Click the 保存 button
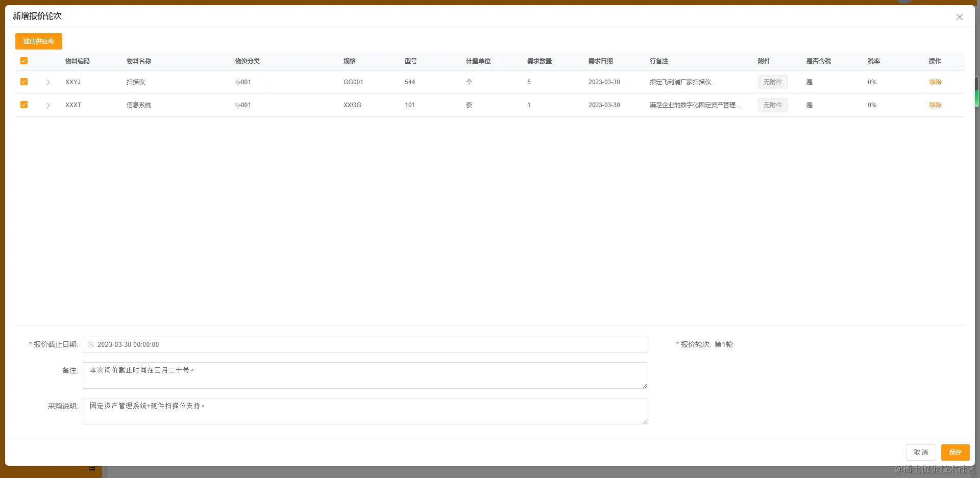This screenshot has height=478, width=980. pyautogui.click(x=955, y=452)
